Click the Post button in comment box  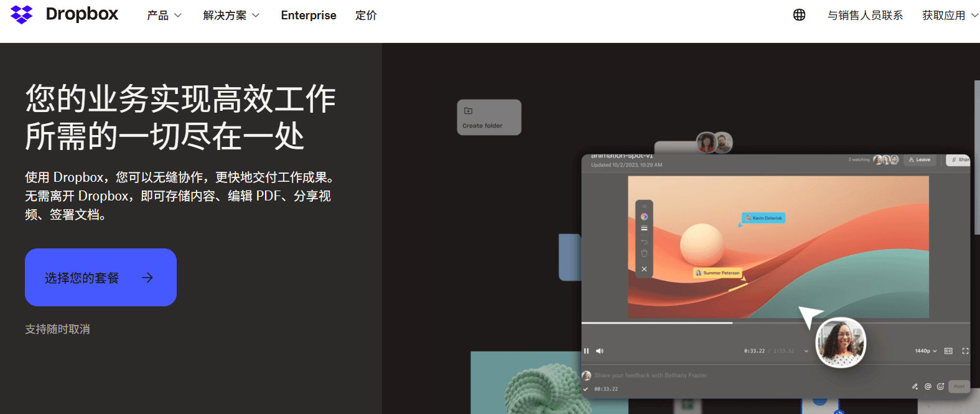[959, 387]
